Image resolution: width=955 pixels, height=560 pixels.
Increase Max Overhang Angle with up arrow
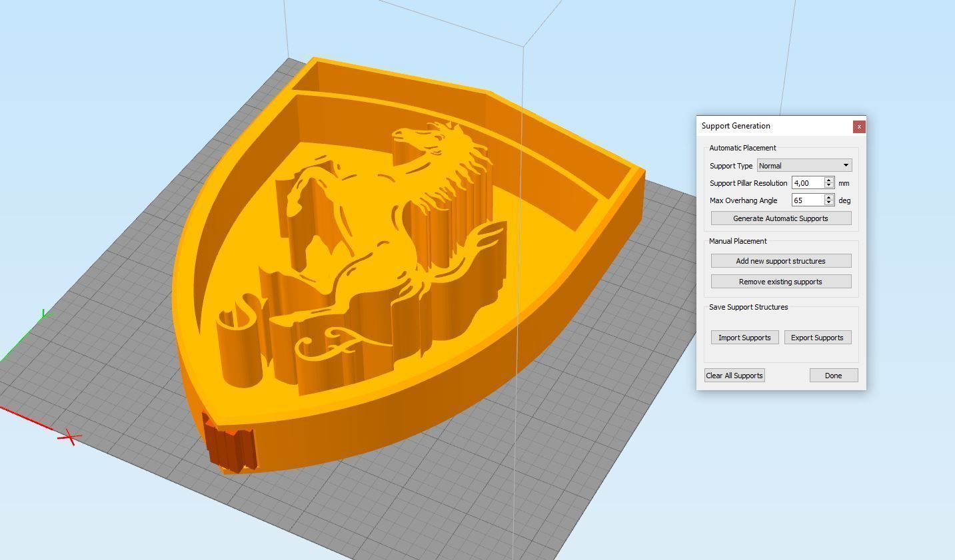click(829, 197)
